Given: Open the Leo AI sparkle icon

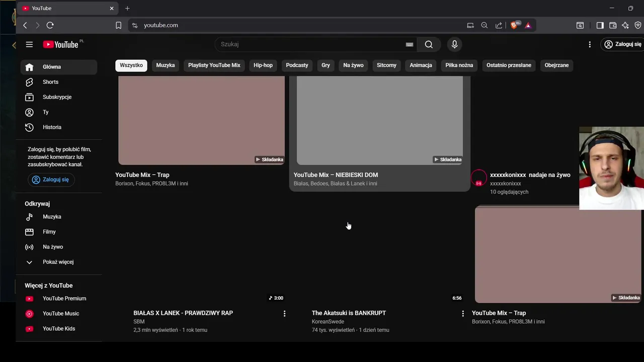Looking at the screenshot, I should 625,25.
